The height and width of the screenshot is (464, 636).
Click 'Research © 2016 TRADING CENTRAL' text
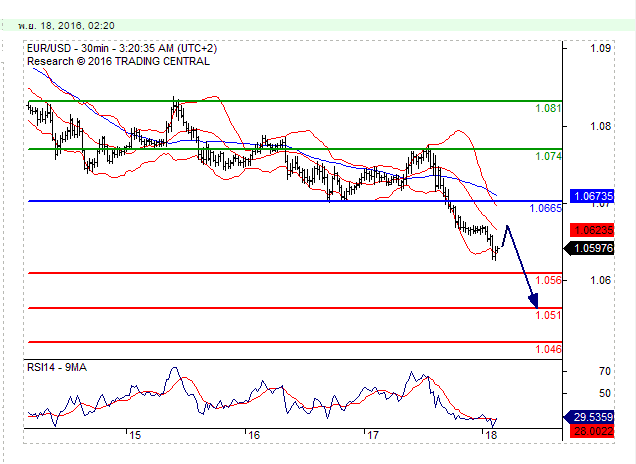118,61
